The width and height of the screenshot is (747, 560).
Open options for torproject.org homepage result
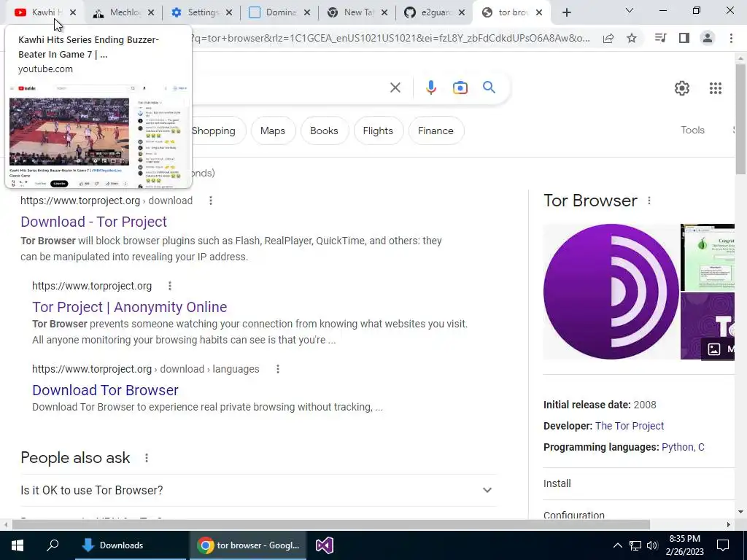(x=169, y=286)
